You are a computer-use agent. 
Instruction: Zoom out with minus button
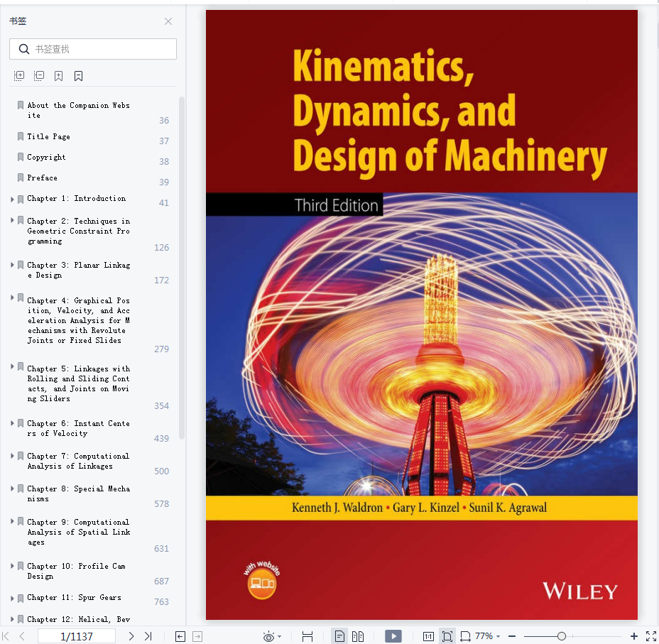pos(512,636)
